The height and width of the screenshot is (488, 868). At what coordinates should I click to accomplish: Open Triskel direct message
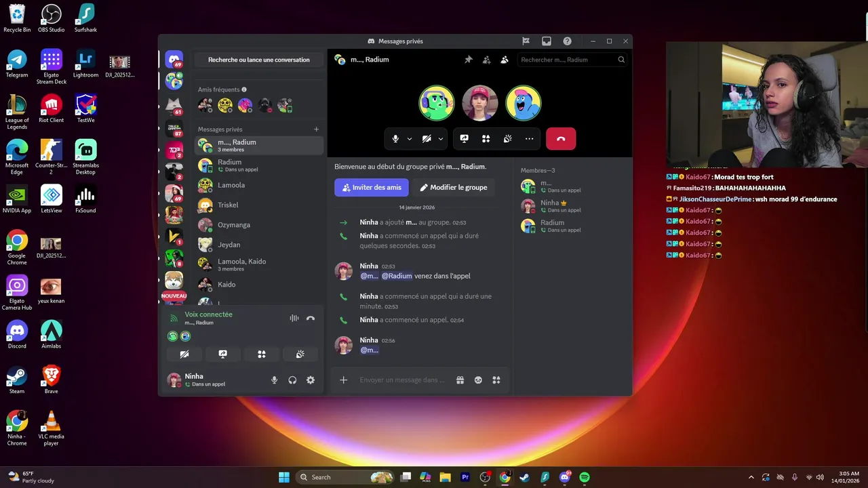259,205
